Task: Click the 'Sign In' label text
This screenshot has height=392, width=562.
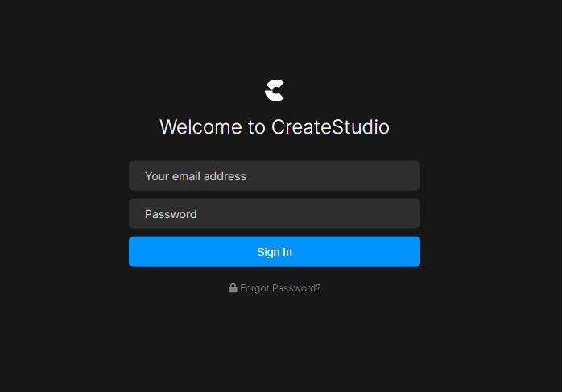Action: [275, 252]
